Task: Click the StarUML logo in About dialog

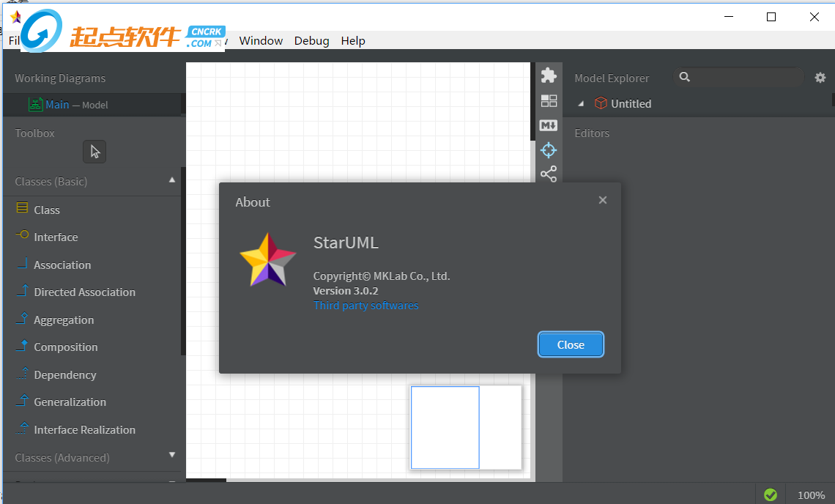Action: [268, 260]
